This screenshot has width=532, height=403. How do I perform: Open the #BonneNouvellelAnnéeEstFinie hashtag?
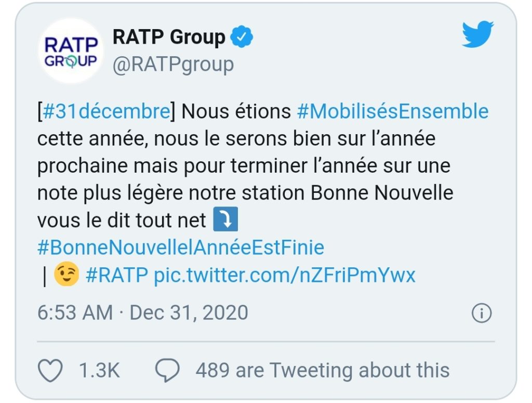click(181, 248)
